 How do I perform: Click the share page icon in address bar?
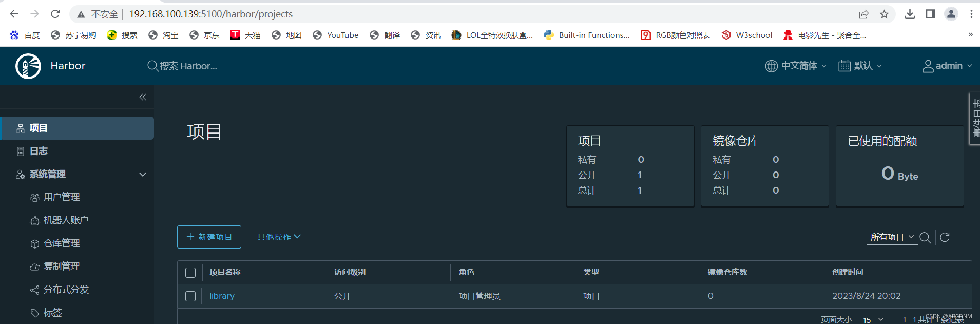863,14
